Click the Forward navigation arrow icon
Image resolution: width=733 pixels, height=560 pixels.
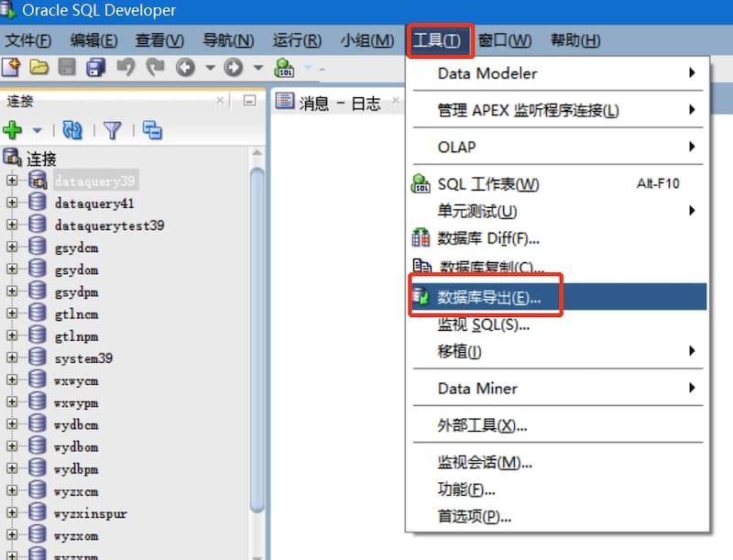tap(234, 68)
